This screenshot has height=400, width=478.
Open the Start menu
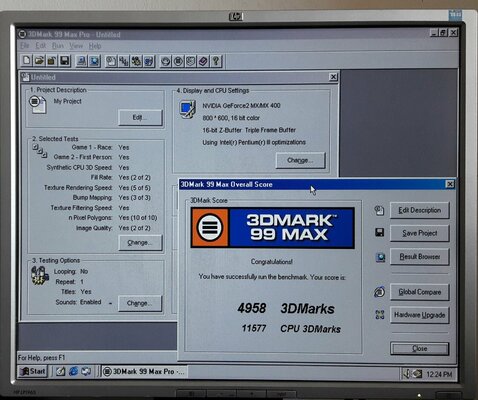click(x=33, y=371)
